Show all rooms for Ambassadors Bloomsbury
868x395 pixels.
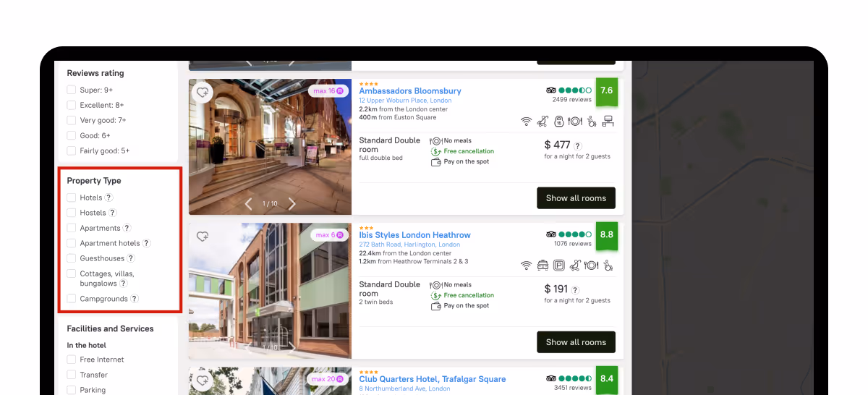576,198
